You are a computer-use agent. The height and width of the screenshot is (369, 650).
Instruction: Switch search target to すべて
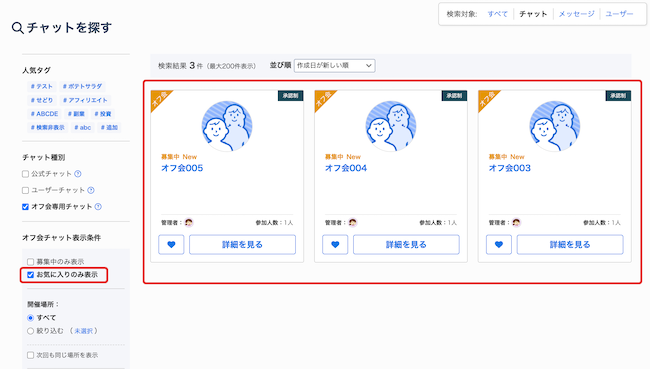(497, 14)
